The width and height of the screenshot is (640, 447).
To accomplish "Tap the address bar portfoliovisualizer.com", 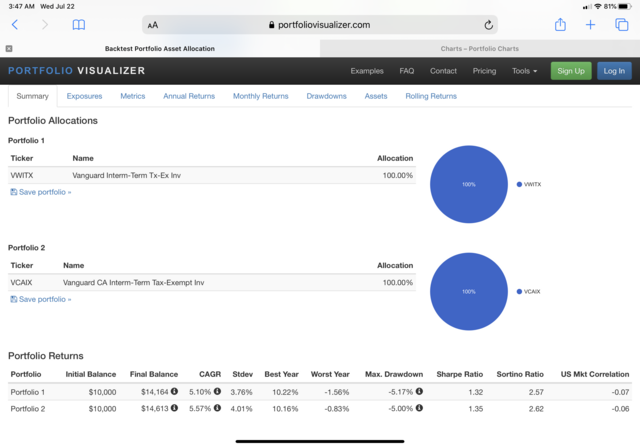I will 320,25.
